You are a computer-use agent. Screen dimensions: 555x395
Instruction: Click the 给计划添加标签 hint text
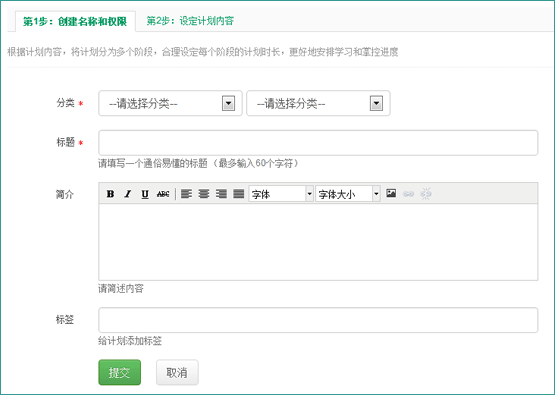[130, 341]
